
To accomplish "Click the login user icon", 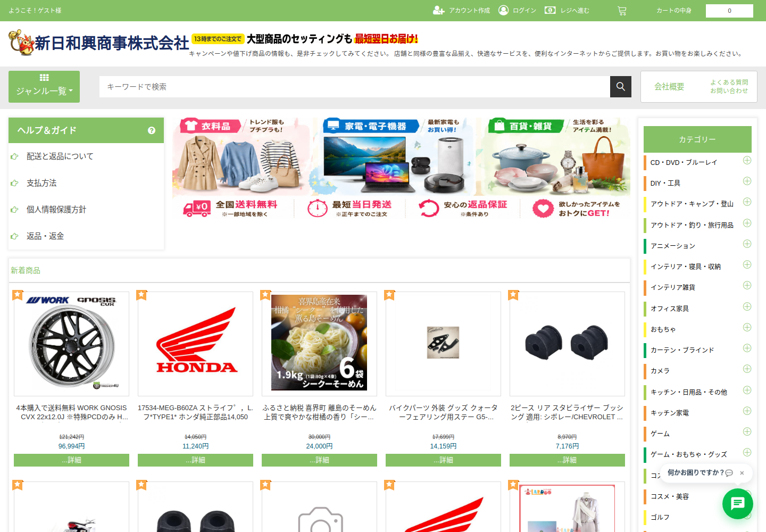I will (x=503, y=10).
